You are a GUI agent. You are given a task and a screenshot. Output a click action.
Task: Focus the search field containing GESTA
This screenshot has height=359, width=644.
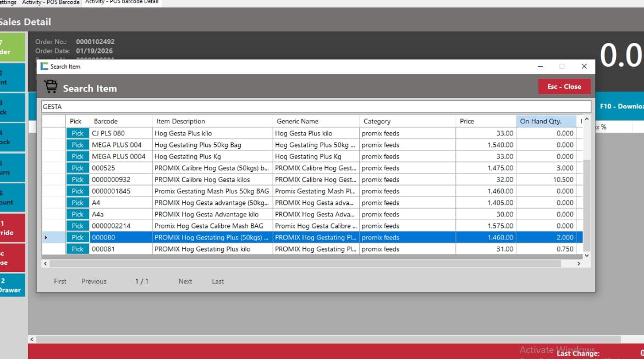point(316,107)
